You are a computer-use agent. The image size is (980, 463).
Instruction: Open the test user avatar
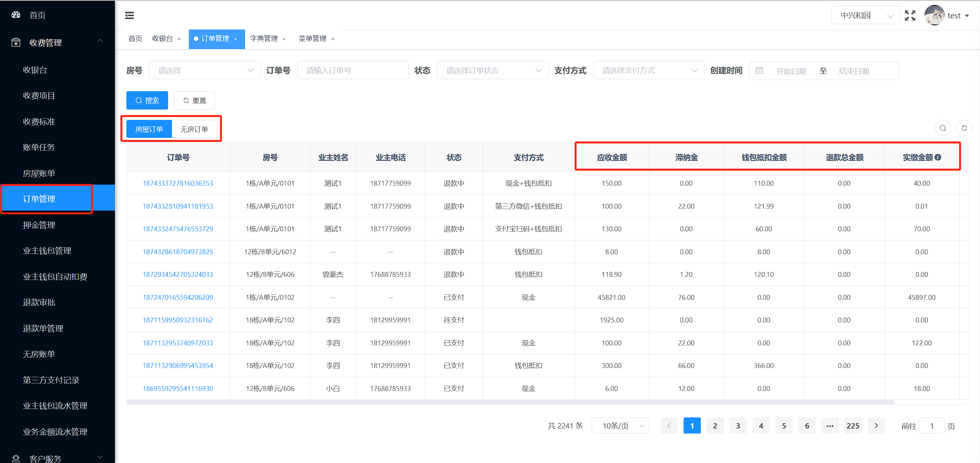934,15
